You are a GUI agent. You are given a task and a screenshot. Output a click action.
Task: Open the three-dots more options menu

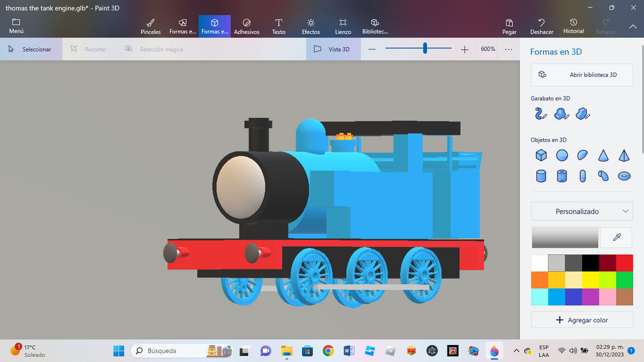tap(509, 49)
